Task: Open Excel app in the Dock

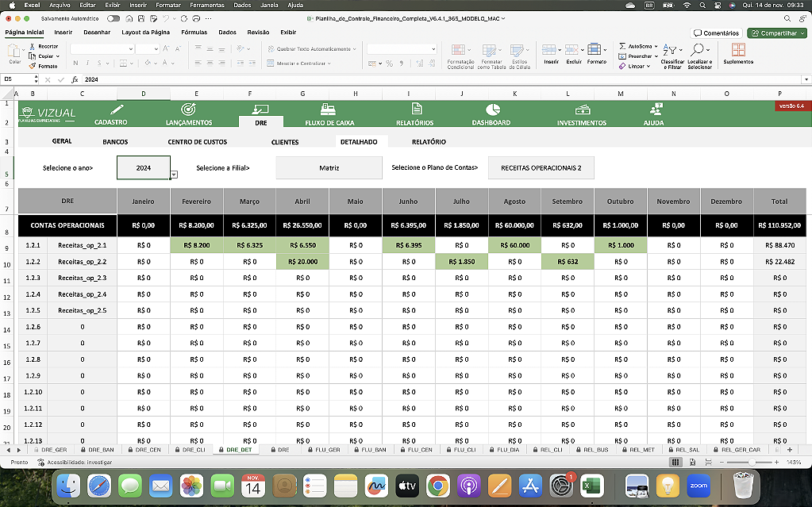Action: click(x=591, y=486)
